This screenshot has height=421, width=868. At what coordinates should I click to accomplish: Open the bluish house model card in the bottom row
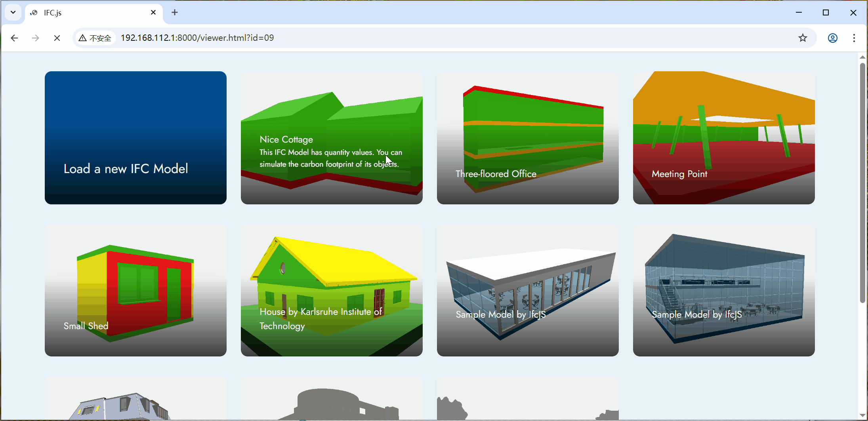coord(135,398)
